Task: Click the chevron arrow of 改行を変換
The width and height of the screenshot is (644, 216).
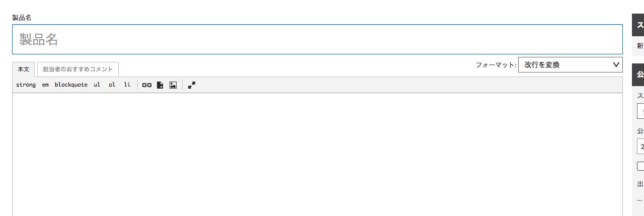Action: click(x=616, y=64)
